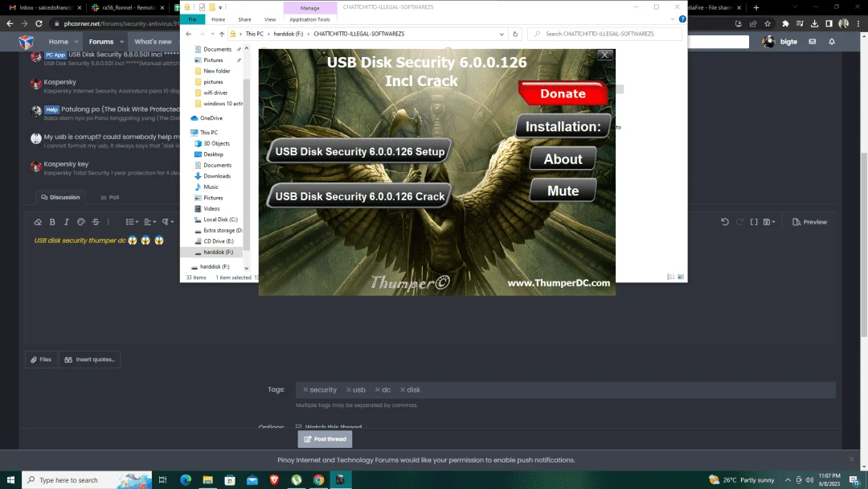Open more options dots in editor toolbar
This screenshot has height=489, width=868.
[108, 222]
